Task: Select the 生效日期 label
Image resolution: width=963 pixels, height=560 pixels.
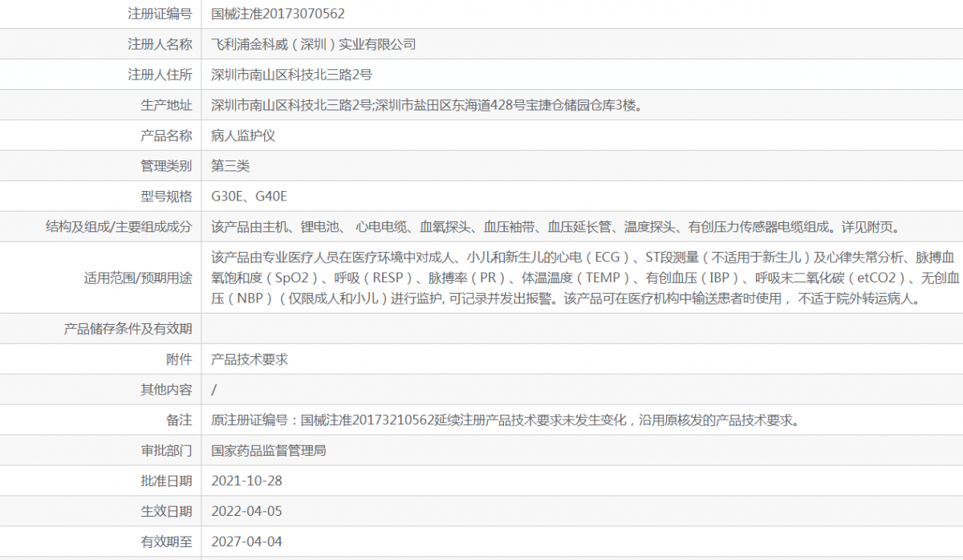Action: (166, 512)
